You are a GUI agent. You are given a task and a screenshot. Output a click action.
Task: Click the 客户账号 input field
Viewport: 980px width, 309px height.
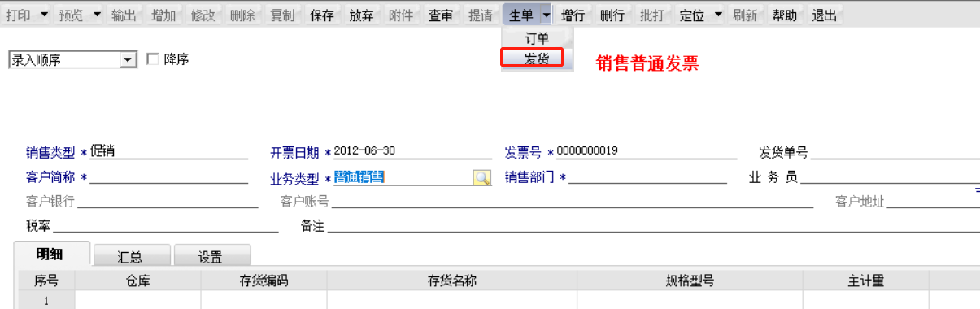(572, 201)
